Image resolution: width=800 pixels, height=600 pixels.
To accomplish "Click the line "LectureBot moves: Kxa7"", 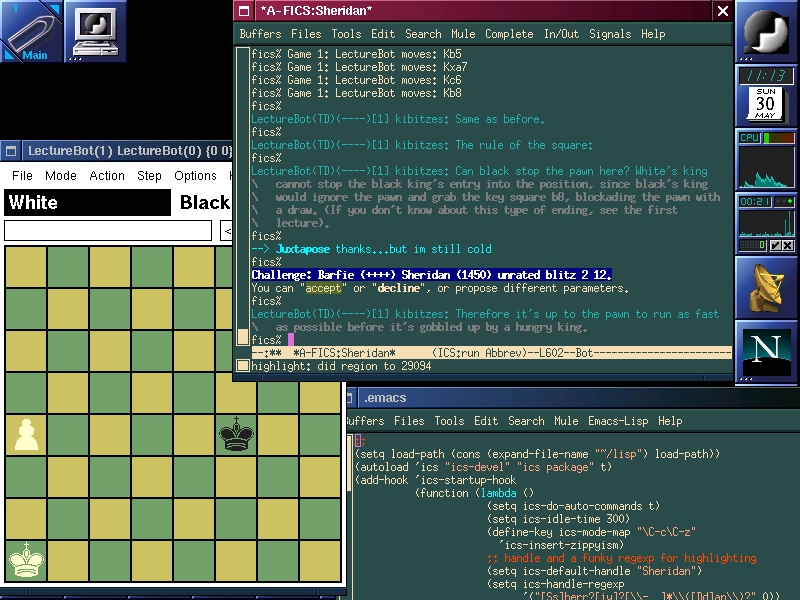I will coord(401,67).
